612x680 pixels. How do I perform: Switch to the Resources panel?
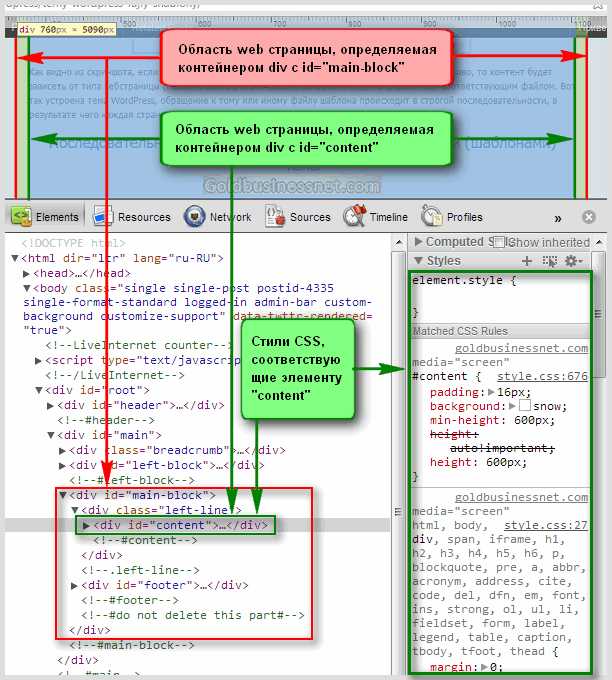133,217
